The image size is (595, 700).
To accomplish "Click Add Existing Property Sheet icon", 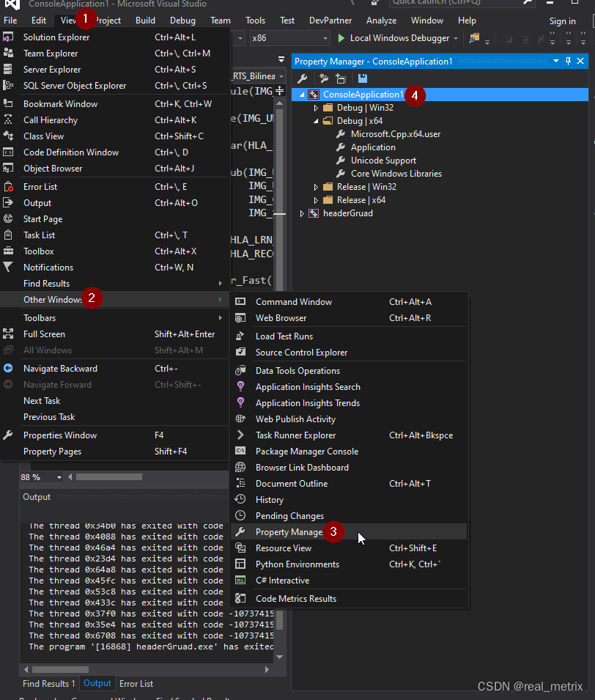I will point(341,78).
